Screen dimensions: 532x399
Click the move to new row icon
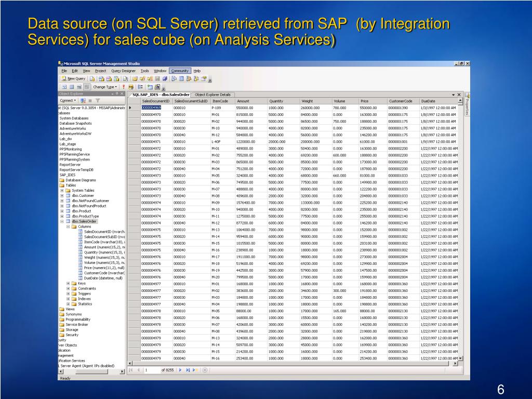[195, 370]
